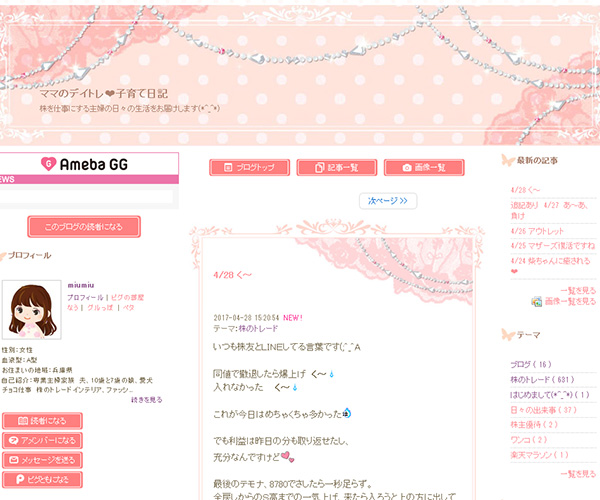This screenshot has width=600, height=500.
Task: Click このブログの読者になる button
Action: 84,227
